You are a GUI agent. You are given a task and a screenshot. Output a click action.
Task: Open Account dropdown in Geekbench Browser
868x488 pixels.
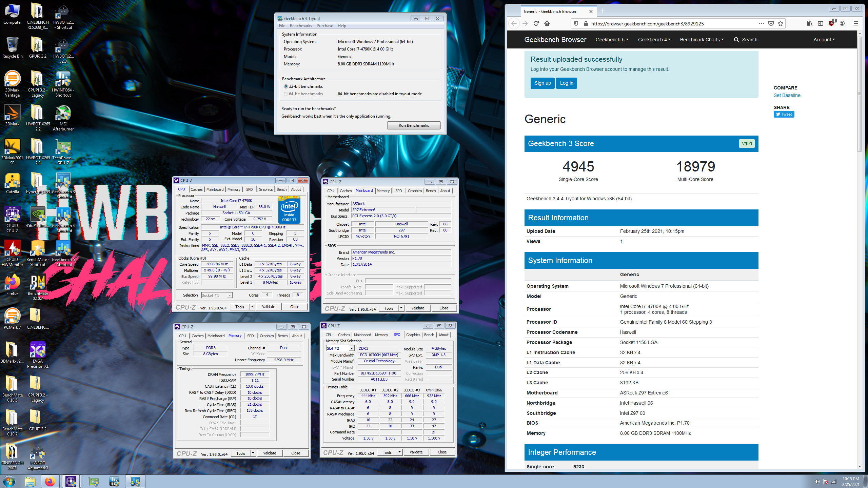tap(824, 40)
